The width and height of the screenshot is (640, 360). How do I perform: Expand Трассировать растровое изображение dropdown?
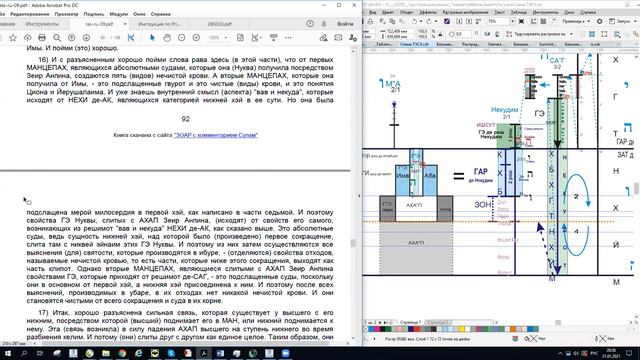click(571, 34)
